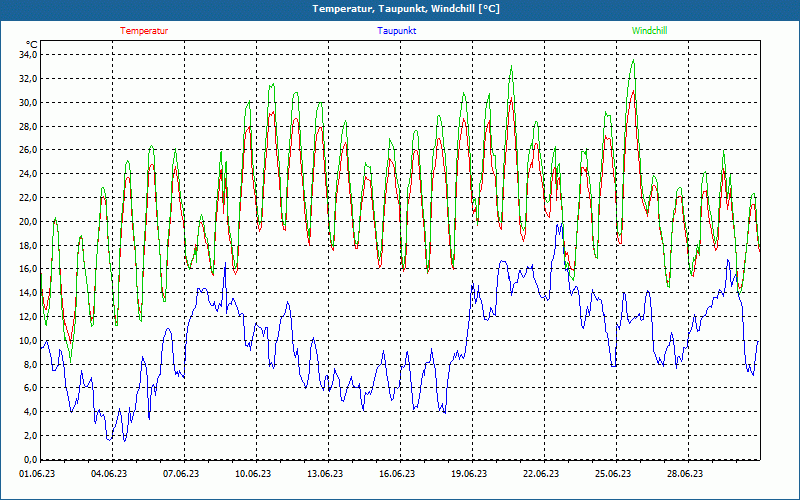Click the 28,0 y-axis value
Image resolution: width=800 pixels, height=500 pixels.
pos(28,126)
